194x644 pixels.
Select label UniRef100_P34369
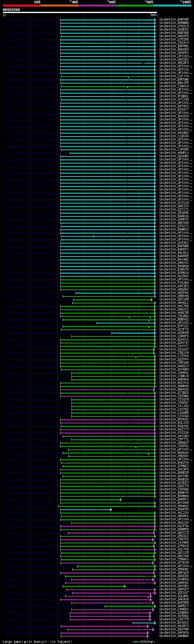(174, 283)
